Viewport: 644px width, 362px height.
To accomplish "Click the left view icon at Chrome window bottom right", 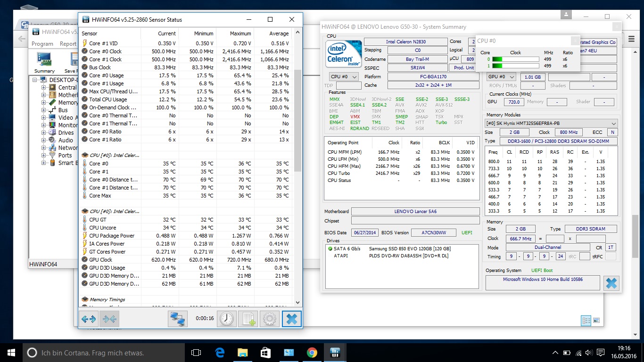I will pos(586,321).
